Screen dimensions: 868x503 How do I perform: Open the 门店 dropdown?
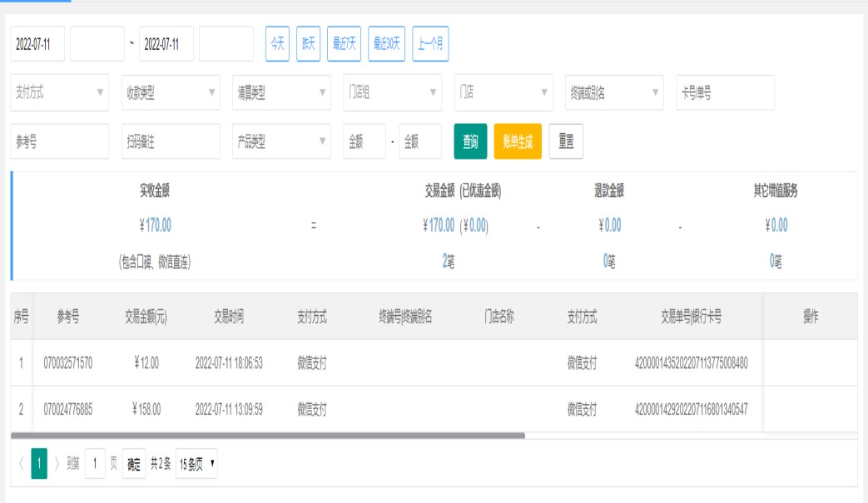(503, 93)
